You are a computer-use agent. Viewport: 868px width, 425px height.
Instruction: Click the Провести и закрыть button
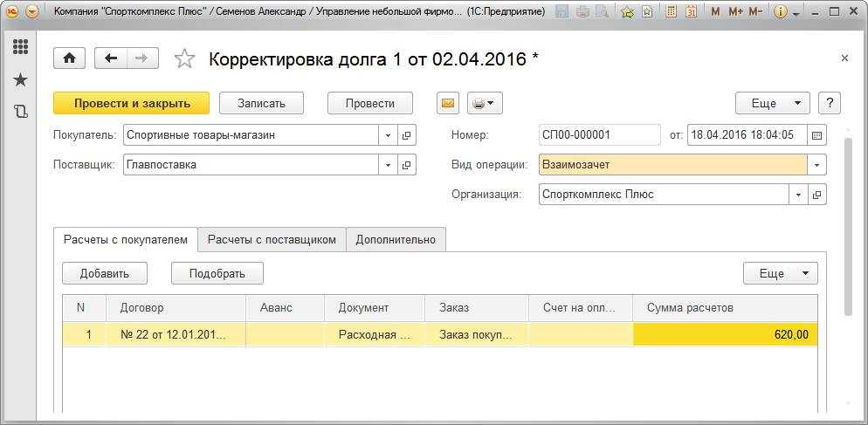point(132,103)
